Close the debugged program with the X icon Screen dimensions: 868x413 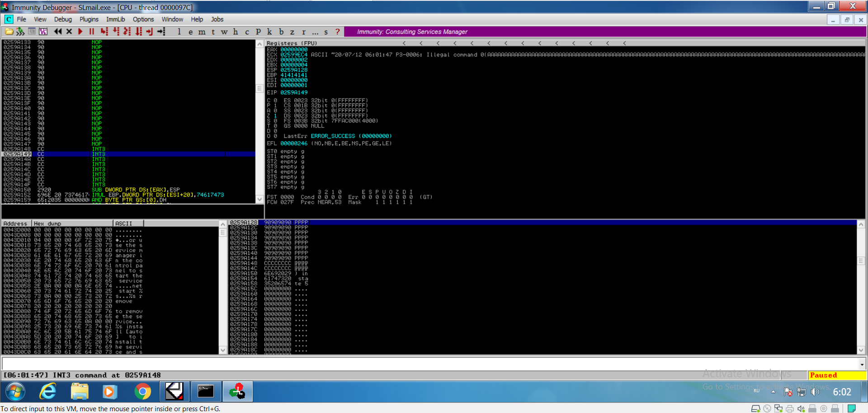(x=69, y=32)
